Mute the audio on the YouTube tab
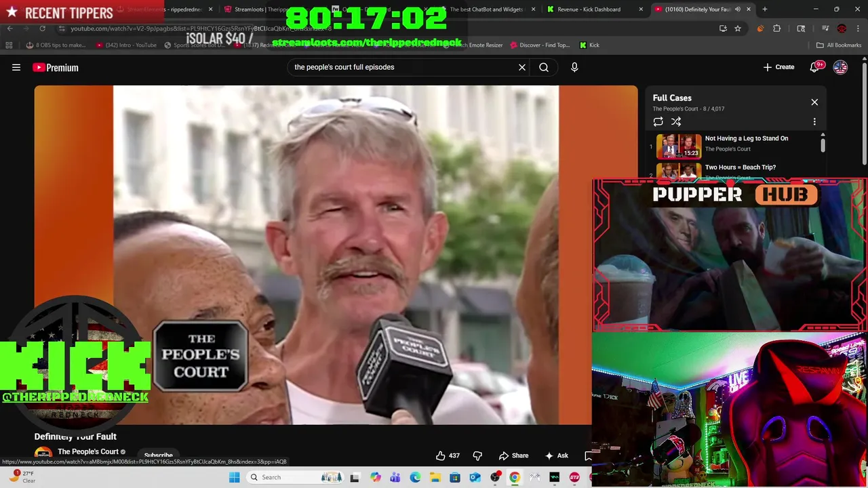Screen dimensions: 868x488 tap(738, 9)
